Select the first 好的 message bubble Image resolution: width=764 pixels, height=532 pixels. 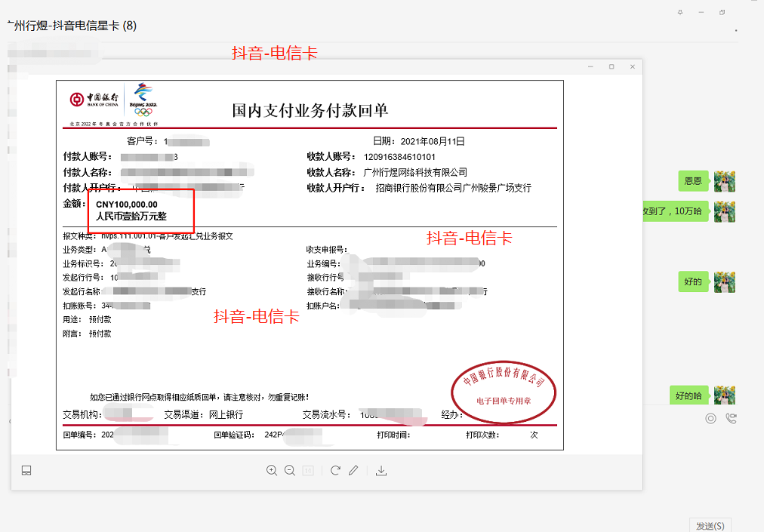(x=693, y=282)
